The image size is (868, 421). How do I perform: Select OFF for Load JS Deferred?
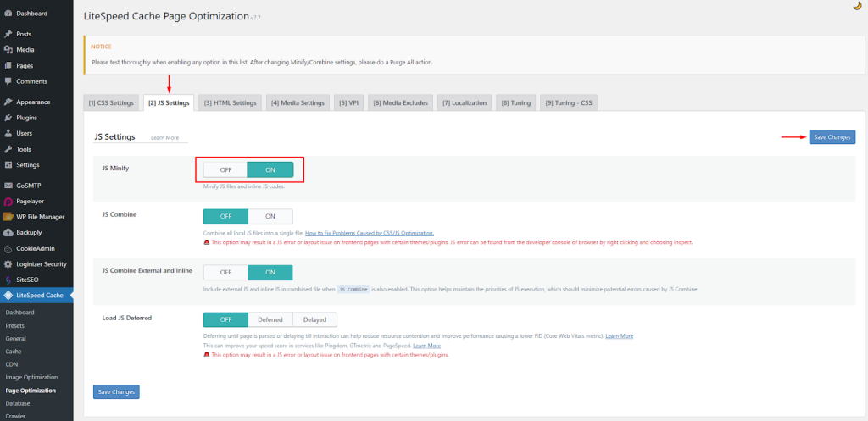(x=225, y=319)
